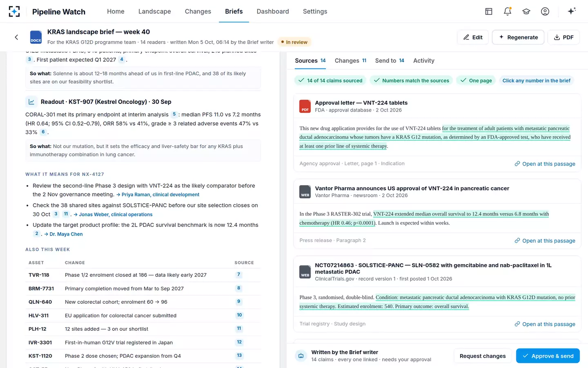Go back with the left chevron arrow
The height and width of the screenshot is (368, 588).
tap(16, 37)
